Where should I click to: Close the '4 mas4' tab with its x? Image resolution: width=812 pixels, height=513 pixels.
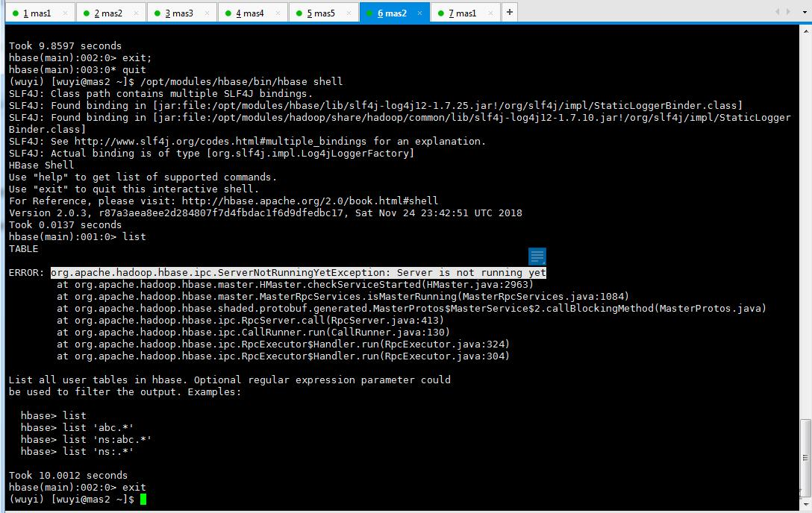(278, 13)
